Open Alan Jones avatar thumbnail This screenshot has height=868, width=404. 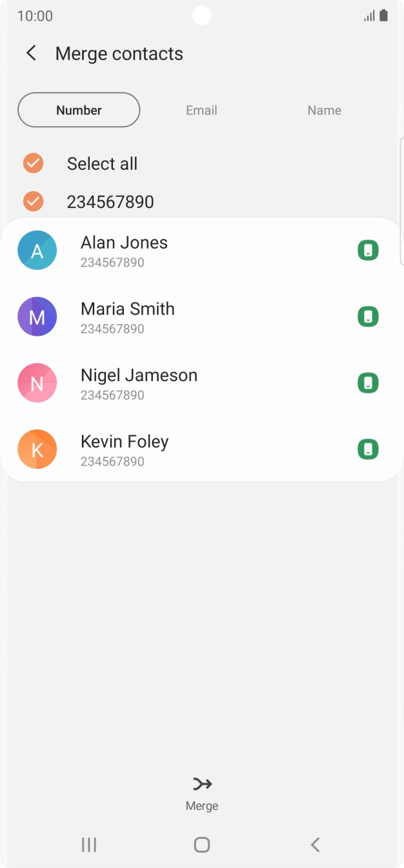pos(37,251)
